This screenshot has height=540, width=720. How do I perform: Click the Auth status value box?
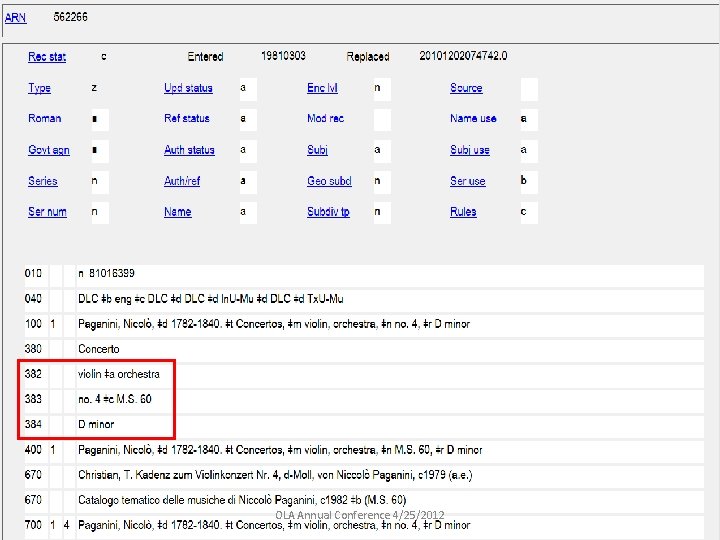point(248,151)
